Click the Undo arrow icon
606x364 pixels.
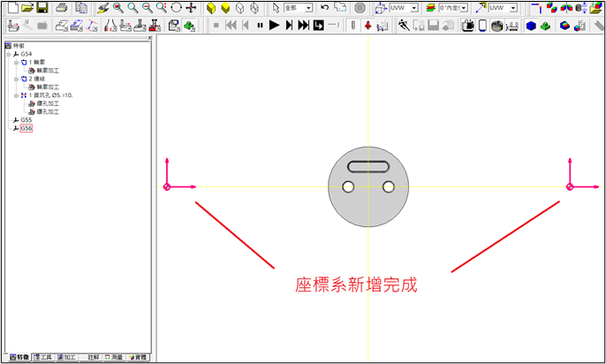coord(325,7)
